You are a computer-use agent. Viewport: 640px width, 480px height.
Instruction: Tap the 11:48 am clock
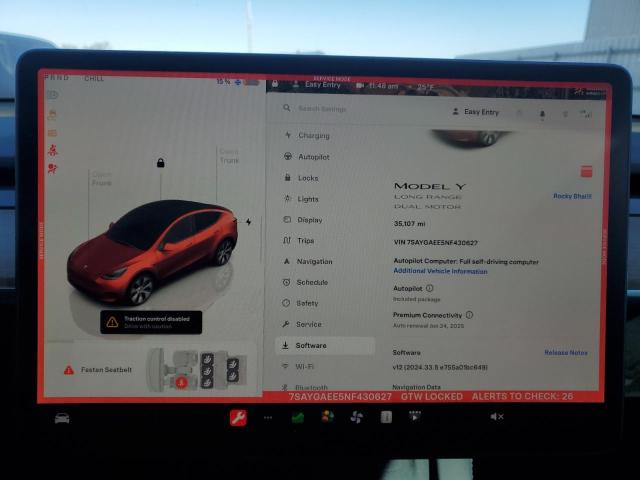pyautogui.click(x=383, y=86)
